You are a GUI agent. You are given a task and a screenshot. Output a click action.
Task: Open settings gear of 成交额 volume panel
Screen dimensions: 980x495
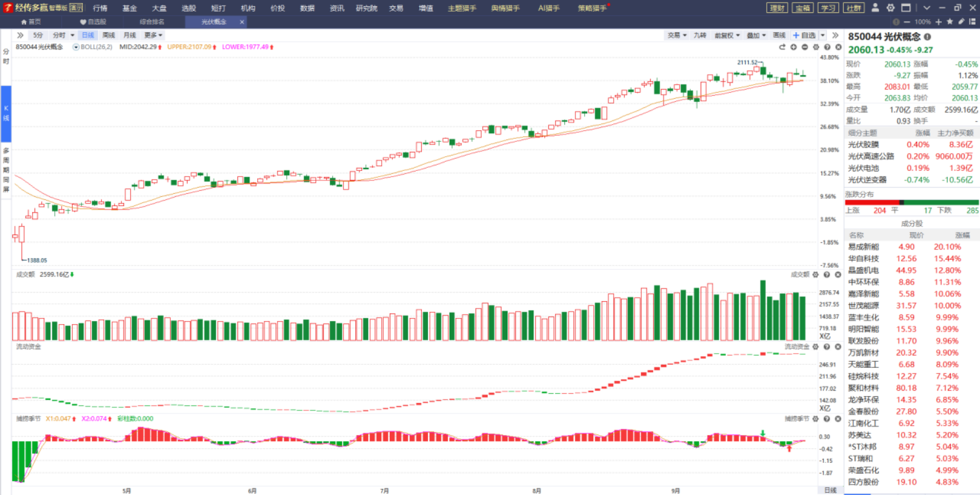(816, 275)
